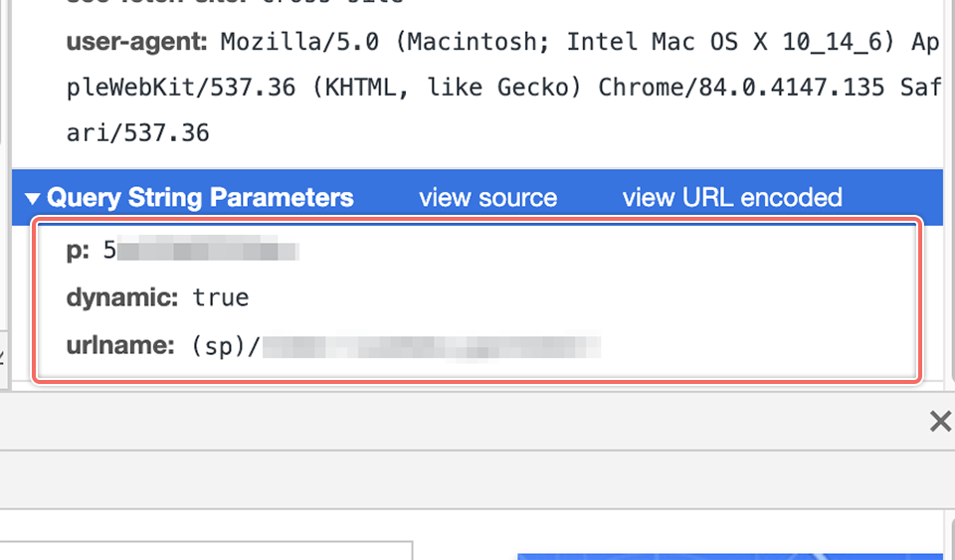
Task: Click the view source link
Action: [x=487, y=198]
